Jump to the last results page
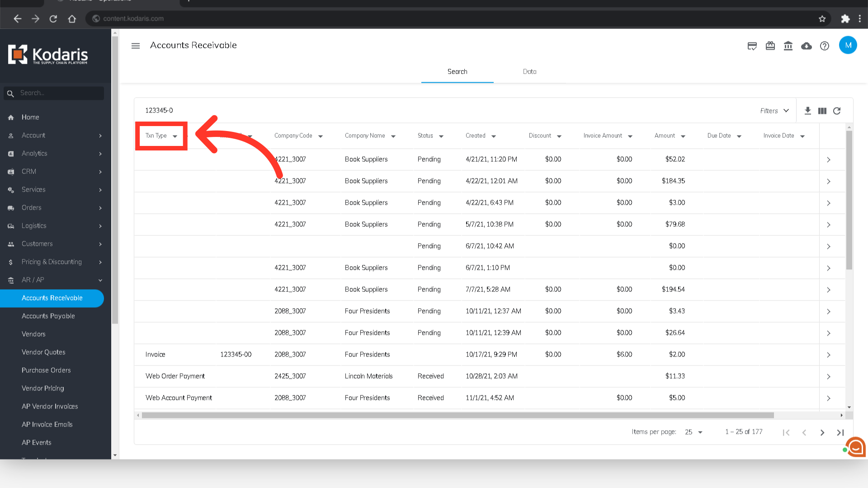 click(x=840, y=432)
